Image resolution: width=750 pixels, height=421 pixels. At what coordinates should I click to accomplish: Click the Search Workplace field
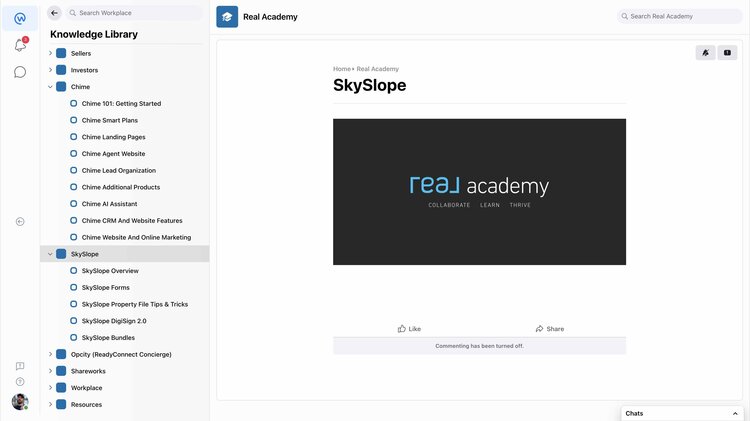(134, 13)
